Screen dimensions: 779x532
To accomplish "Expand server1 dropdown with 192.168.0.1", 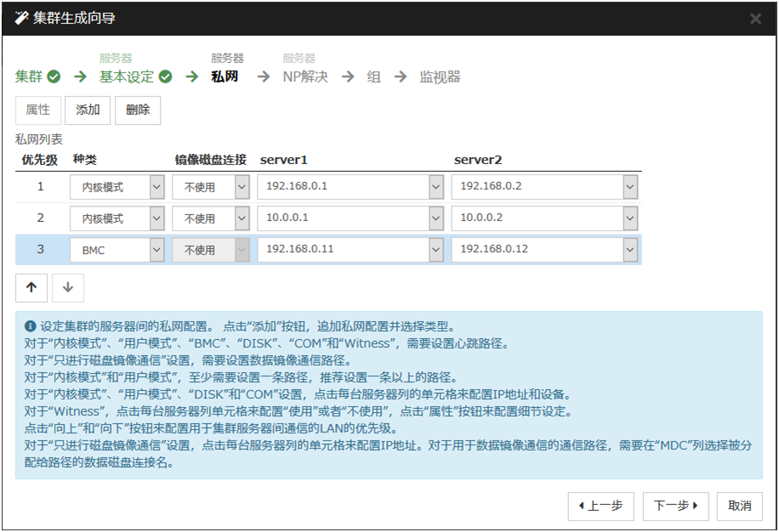I will [435, 187].
